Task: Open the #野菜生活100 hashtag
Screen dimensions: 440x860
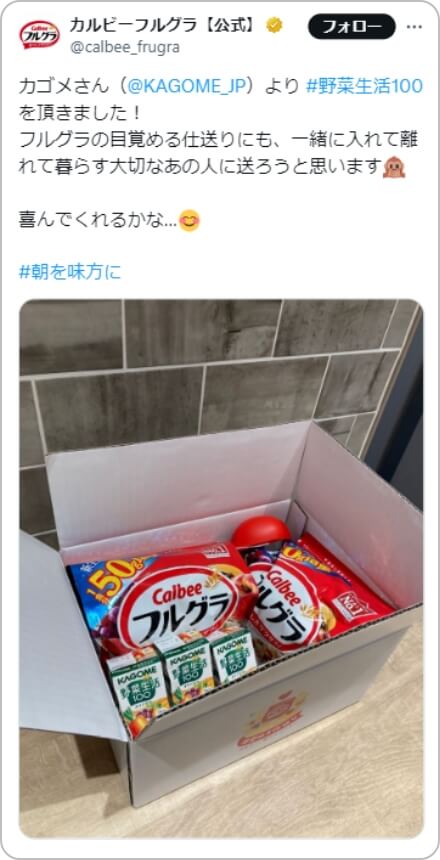Action: point(364,87)
